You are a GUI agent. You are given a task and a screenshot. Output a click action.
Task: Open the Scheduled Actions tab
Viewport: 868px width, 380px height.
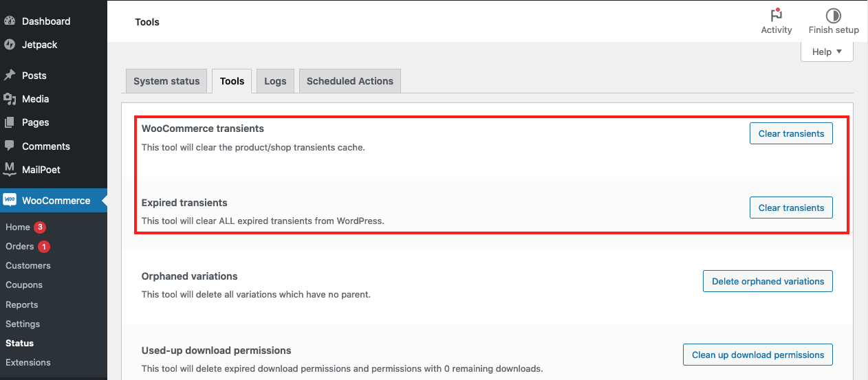click(350, 81)
